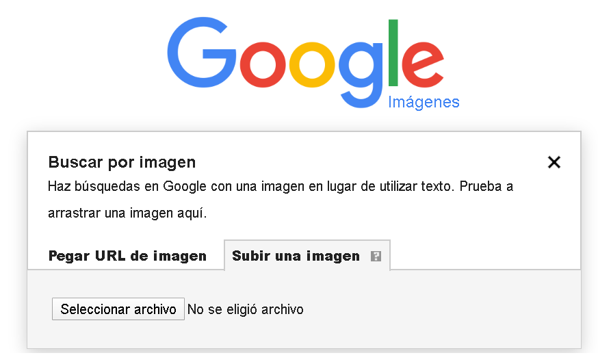Click the first red o in logo
The image size is (598, 364).
pyautogui.click(x=263, y=64)
